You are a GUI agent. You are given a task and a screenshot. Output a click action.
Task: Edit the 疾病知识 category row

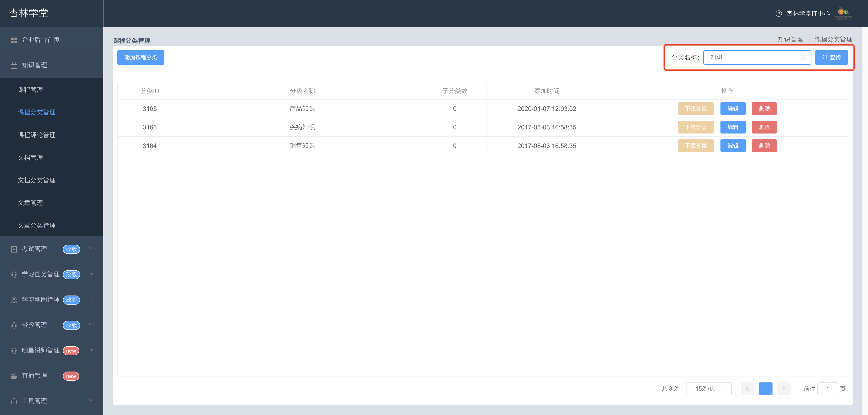[733, 127]
